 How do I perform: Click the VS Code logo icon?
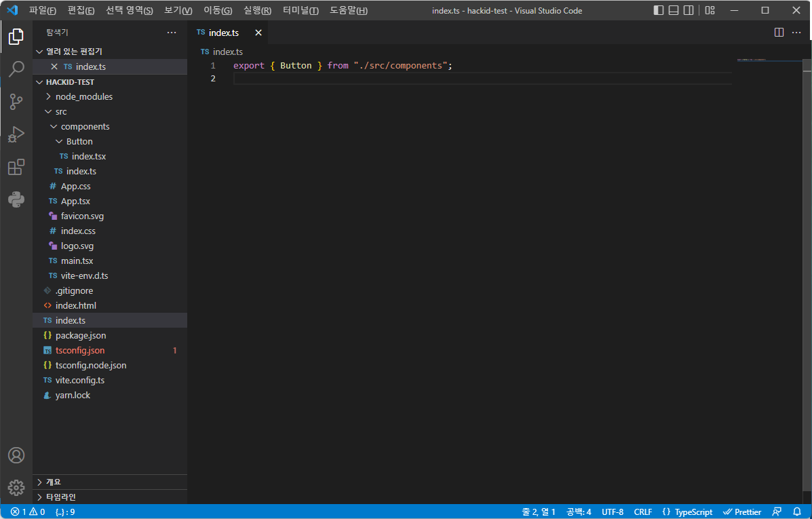click(x=12, y=10)
